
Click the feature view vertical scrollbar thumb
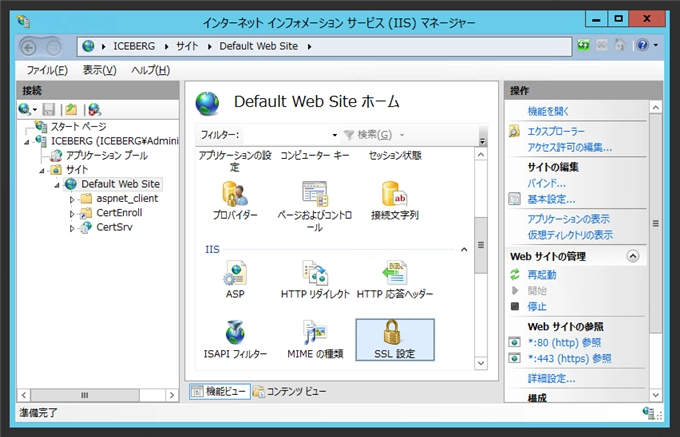481,245
